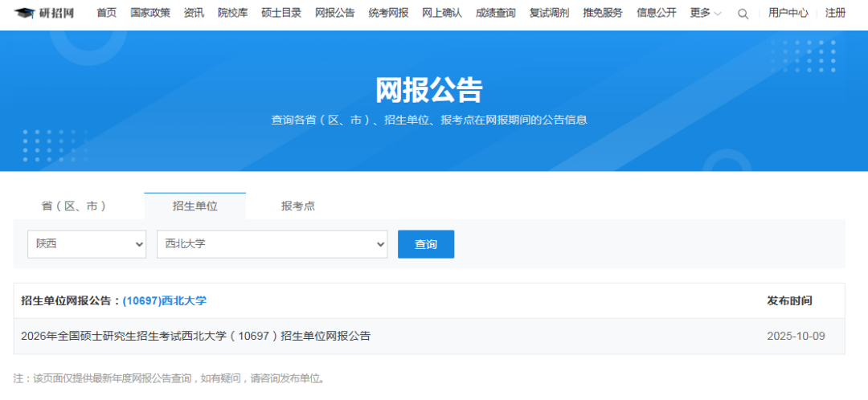Click the note beginning 注：该页面仅提供
This screenshot has width=868, height=400.
[170, 379]
